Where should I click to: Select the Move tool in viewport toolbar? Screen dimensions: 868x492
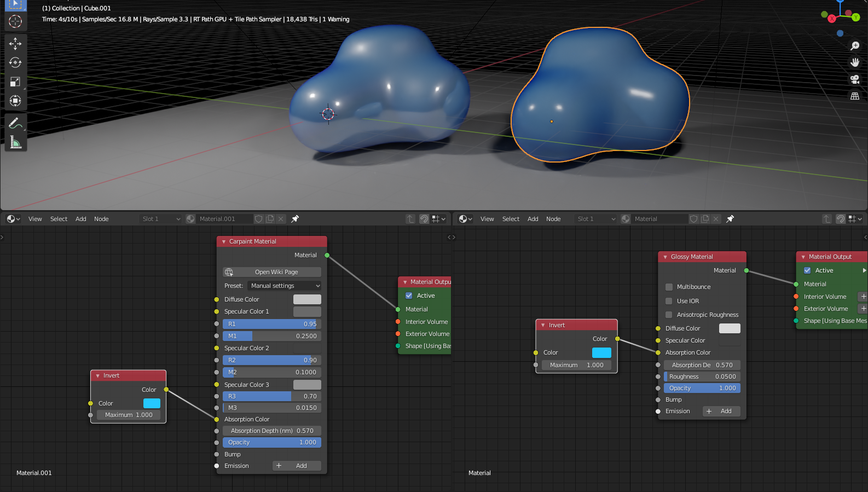pyautogui.click(x=15, y=43)
